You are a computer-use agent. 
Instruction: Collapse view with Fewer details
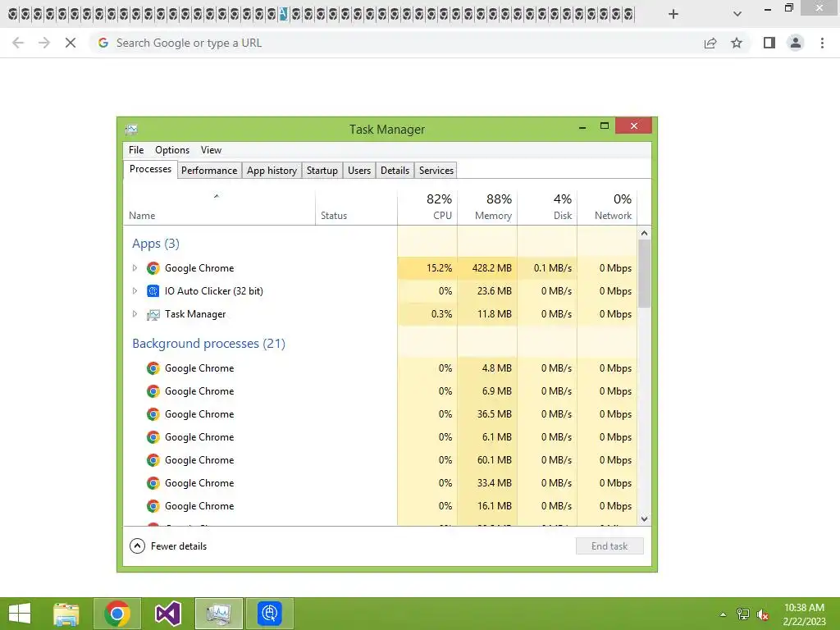pos(168,546)
